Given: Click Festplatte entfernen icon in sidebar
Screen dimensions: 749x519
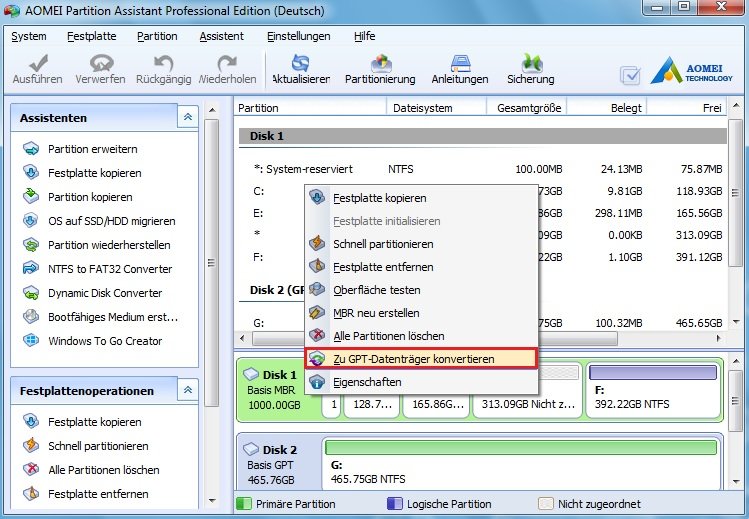Looking at the screenshot, I should [x=31, y=493].
